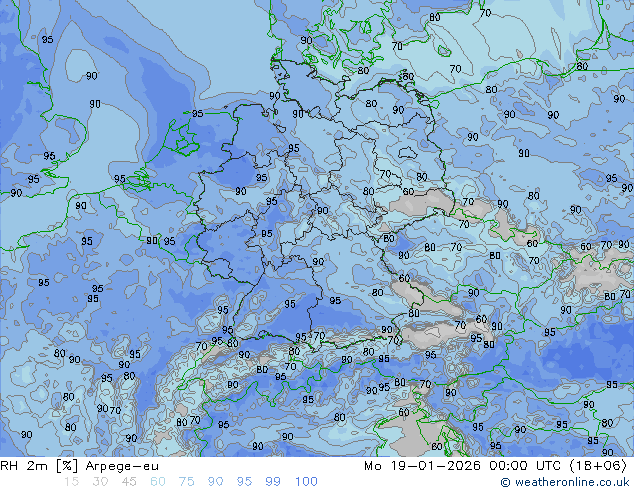Select the 95 value in the humidity legend
The height and width of the screenshot is (490, 634).
pyautogui.click(x=244, y=482)
